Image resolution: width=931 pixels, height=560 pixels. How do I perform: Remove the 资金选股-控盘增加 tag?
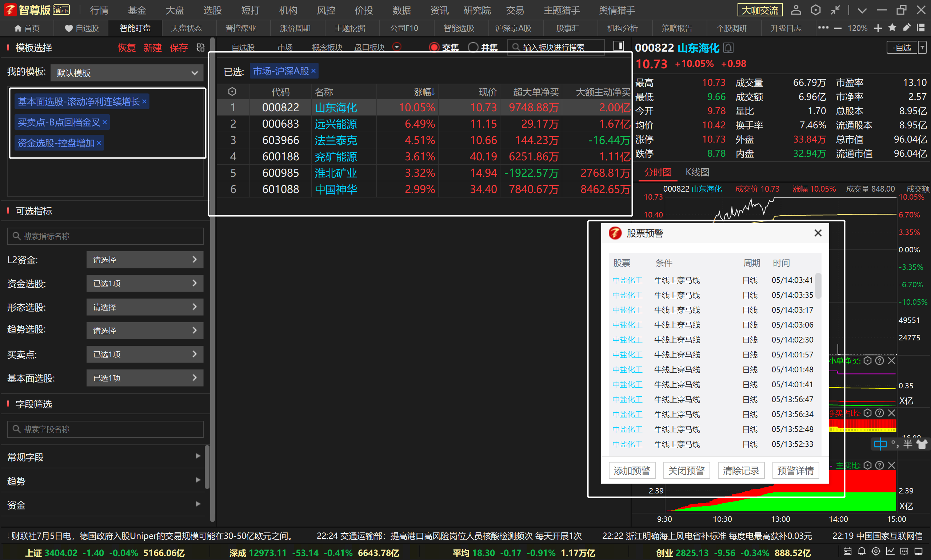[99, 143]
